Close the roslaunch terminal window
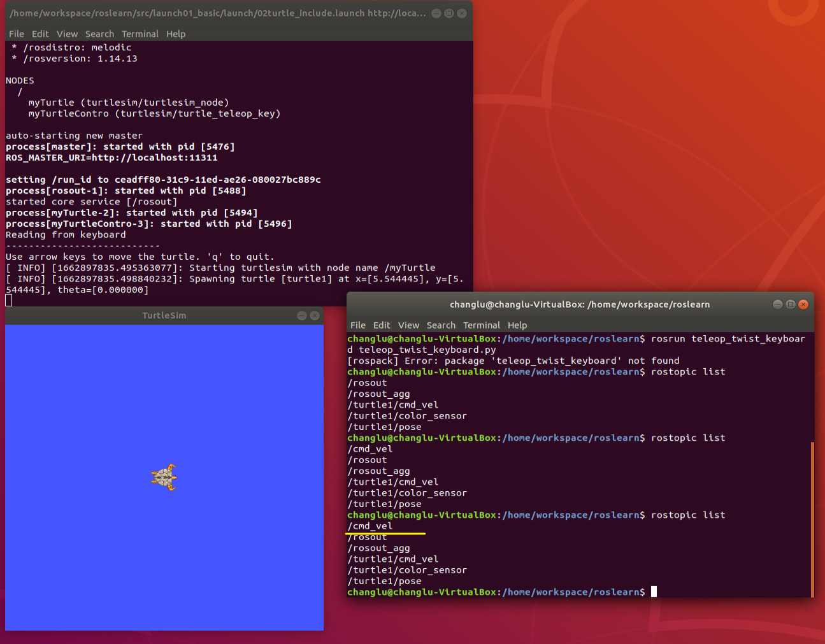 pos(462,13)
